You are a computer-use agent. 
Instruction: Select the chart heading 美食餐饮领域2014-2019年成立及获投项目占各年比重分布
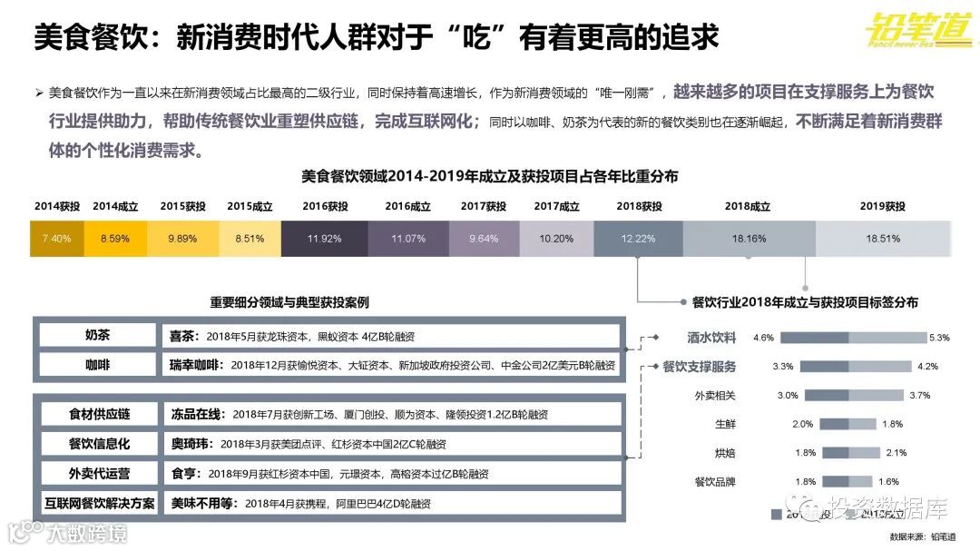(489, 176)
